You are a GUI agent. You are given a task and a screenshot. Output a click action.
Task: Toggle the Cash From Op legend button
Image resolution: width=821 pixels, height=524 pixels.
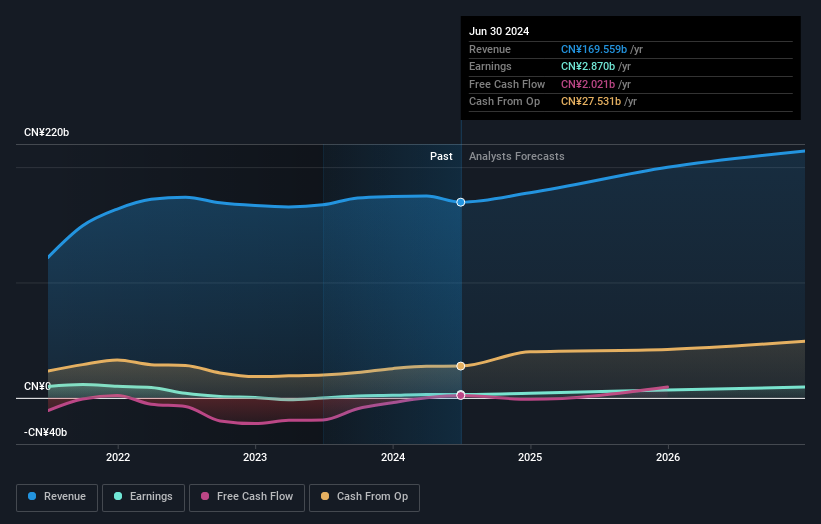coord(364,497)
